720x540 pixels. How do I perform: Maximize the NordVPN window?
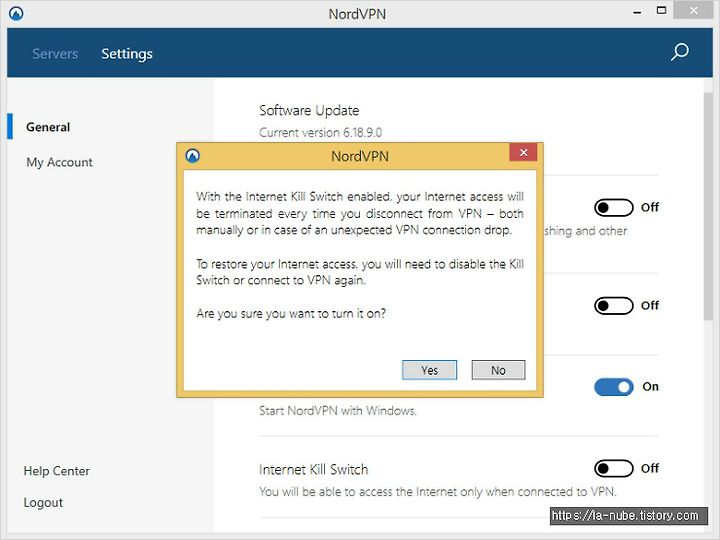[661, 11]
